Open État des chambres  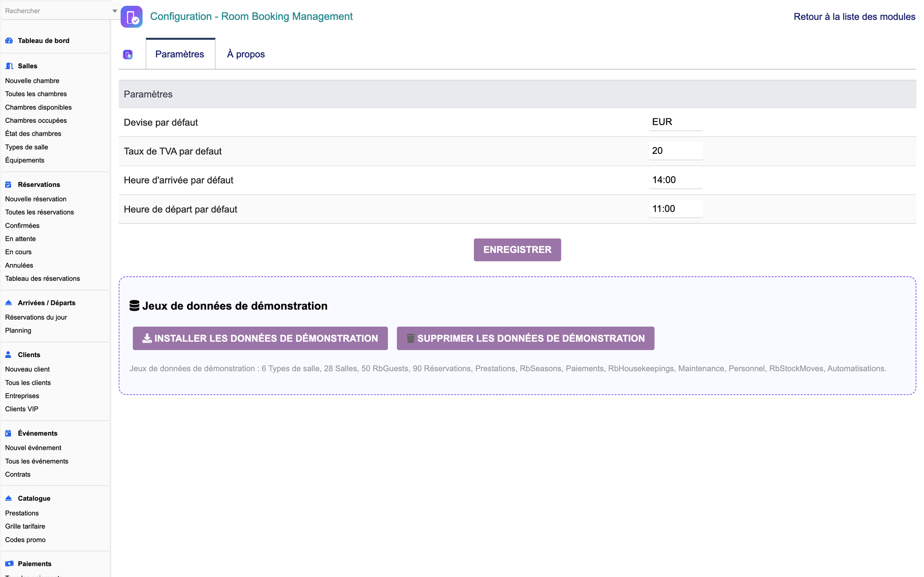[x=33, y=134]
